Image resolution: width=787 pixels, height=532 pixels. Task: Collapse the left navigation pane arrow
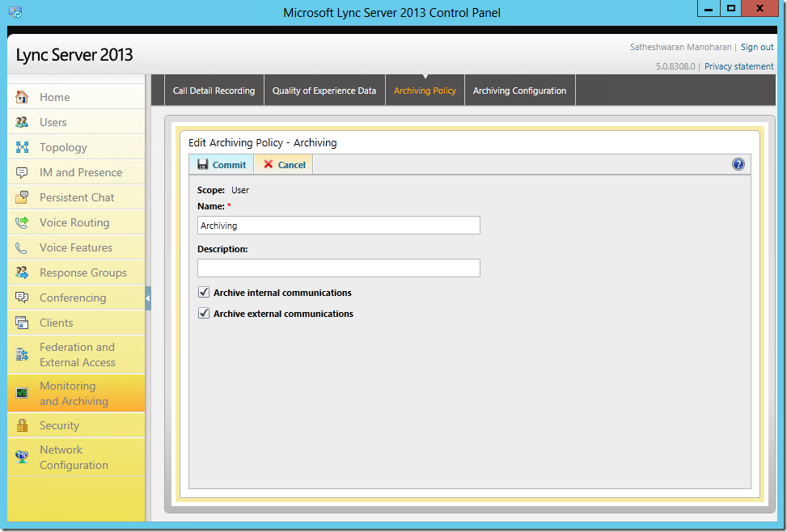pos(147,298)
